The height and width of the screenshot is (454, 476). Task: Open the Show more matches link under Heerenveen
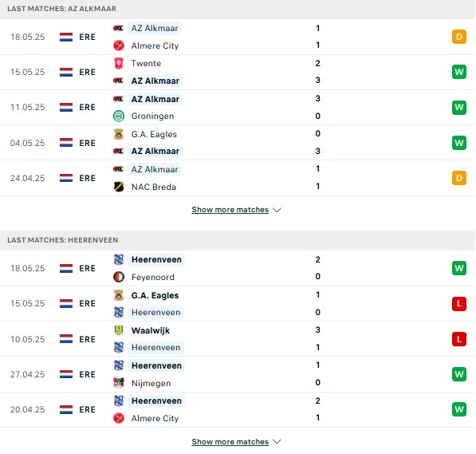pyautogui.click(x=230, y=441)
